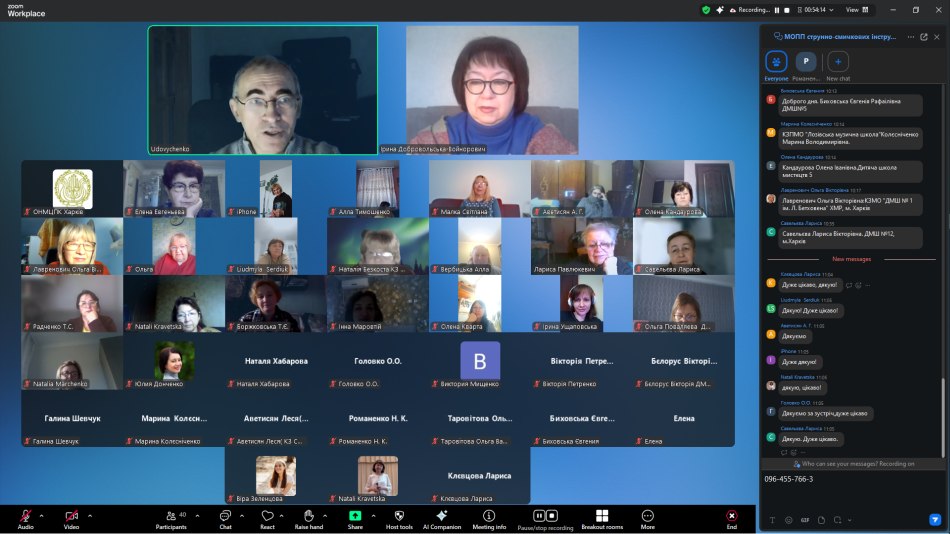Open the Participants panel
The width and height of the screenshot is (950, 534).
[x=170, y=516]
